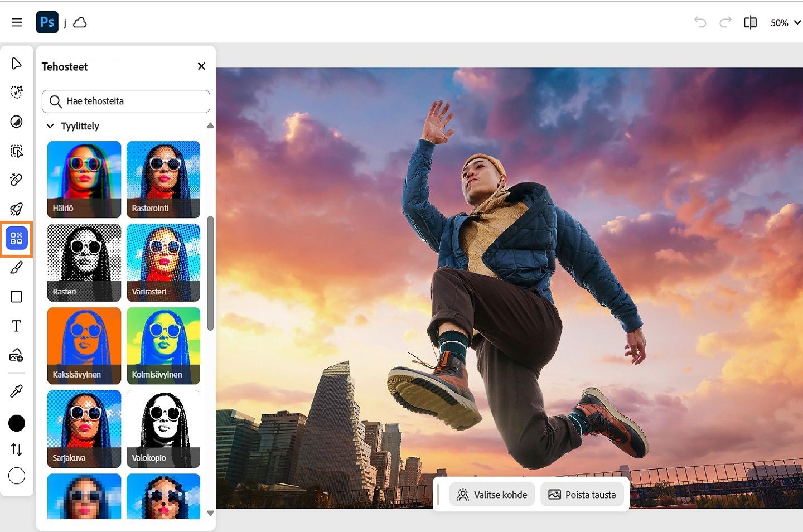803x532 pixels.
Task: Undo the last action
Action: (x=700, y=22)
